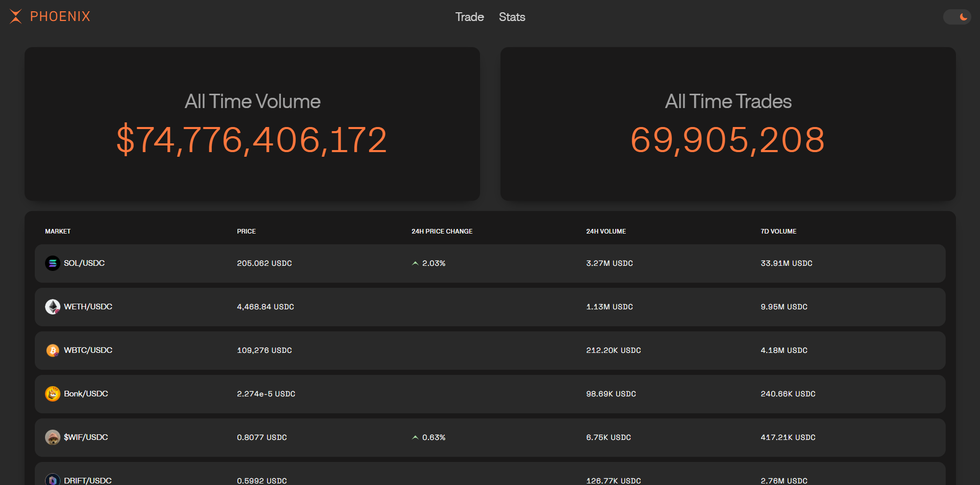Open the SOL/USDC market
The width and height of the screenshot is (980, 485).
[84, 263]
